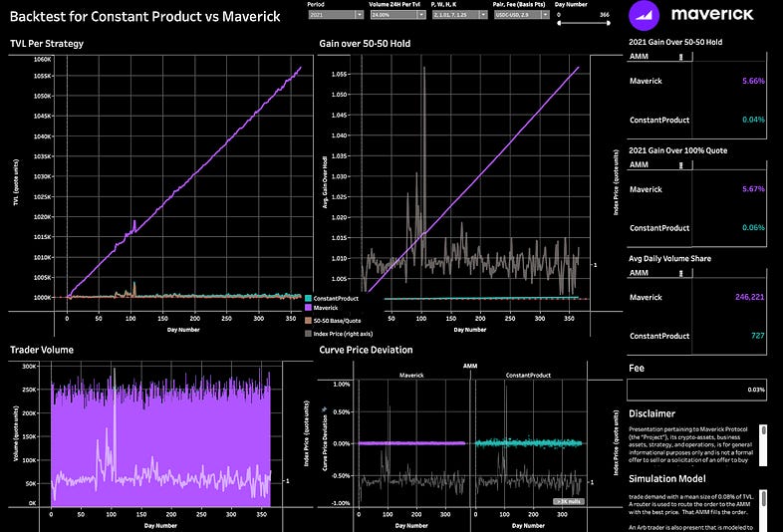Click the Day Number maximum value 366
Viewport: 783px width, 532px height.
pyautogui.click(x=605, y=15)
